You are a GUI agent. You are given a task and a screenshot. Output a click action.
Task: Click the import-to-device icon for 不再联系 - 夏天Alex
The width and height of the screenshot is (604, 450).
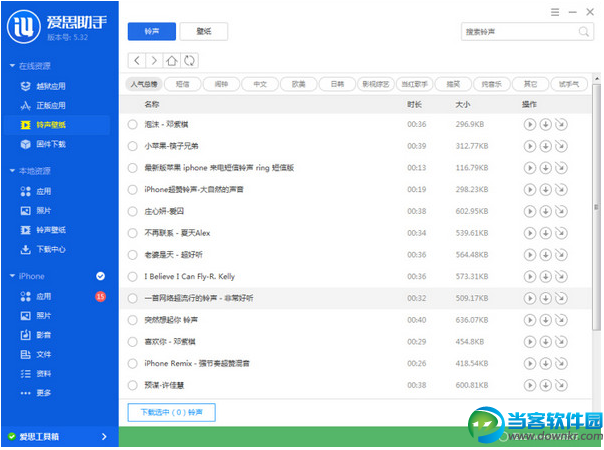coord(560,233)
